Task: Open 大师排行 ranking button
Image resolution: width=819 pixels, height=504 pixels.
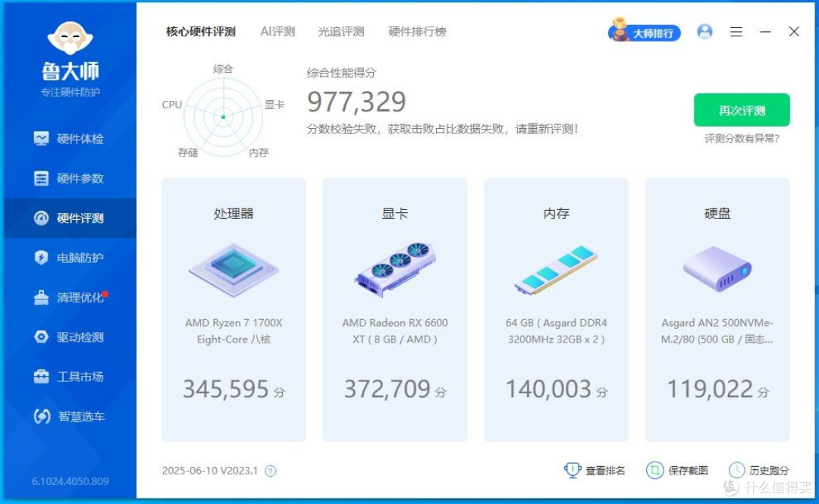Action: (645, 31)
